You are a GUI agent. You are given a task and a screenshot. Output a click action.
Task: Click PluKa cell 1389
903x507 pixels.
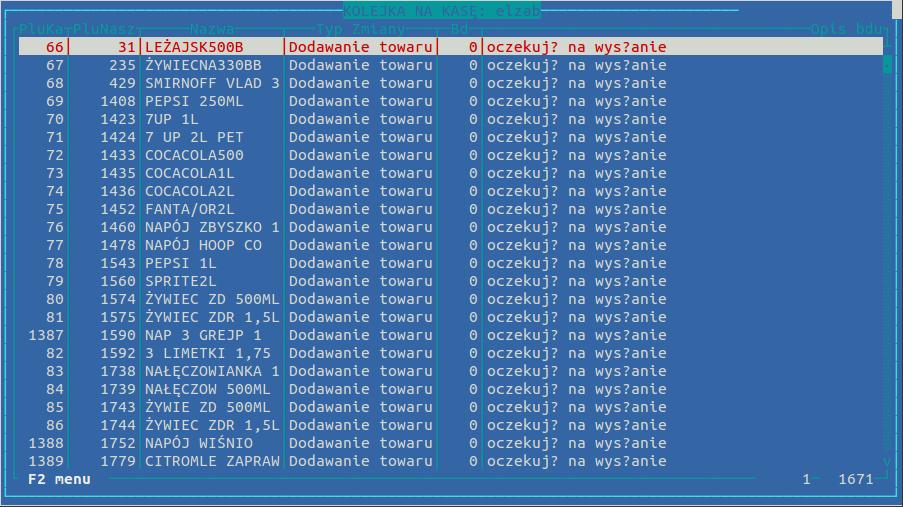(46, 461)
